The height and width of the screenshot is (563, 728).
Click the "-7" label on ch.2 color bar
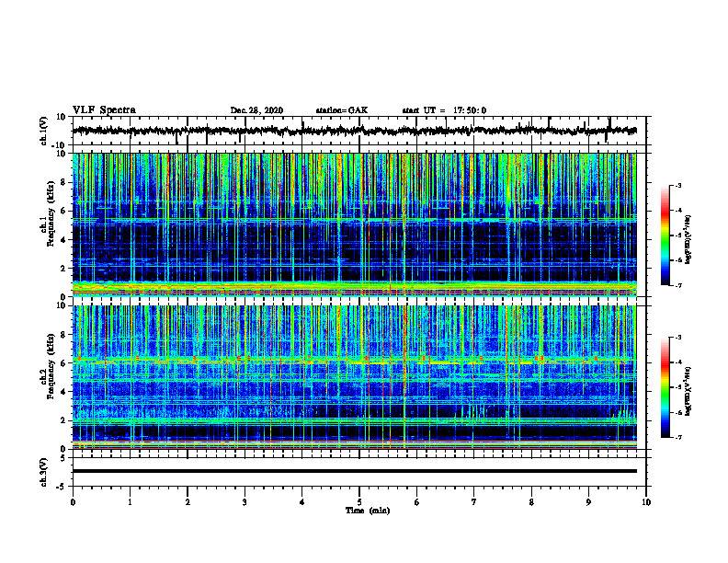click(x=677, y=437)
